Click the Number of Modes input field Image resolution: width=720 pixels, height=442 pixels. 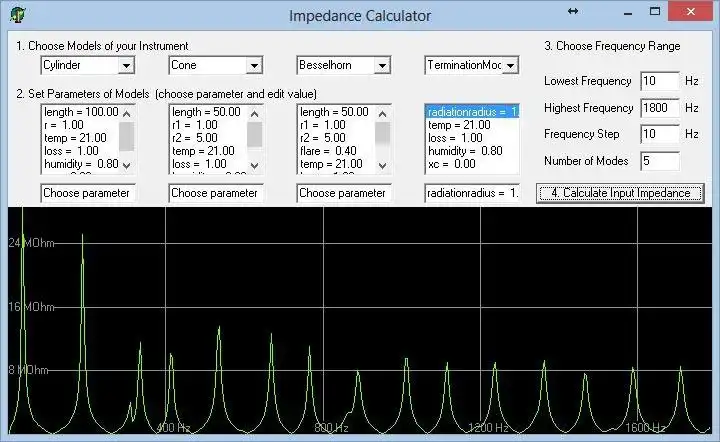(660, 161)
